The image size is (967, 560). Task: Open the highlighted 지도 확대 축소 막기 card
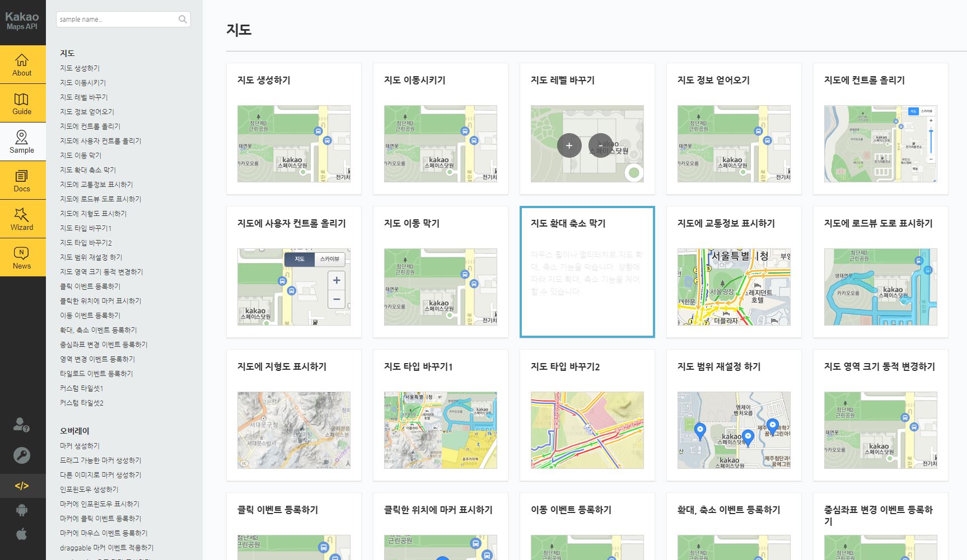coord(587,272)
